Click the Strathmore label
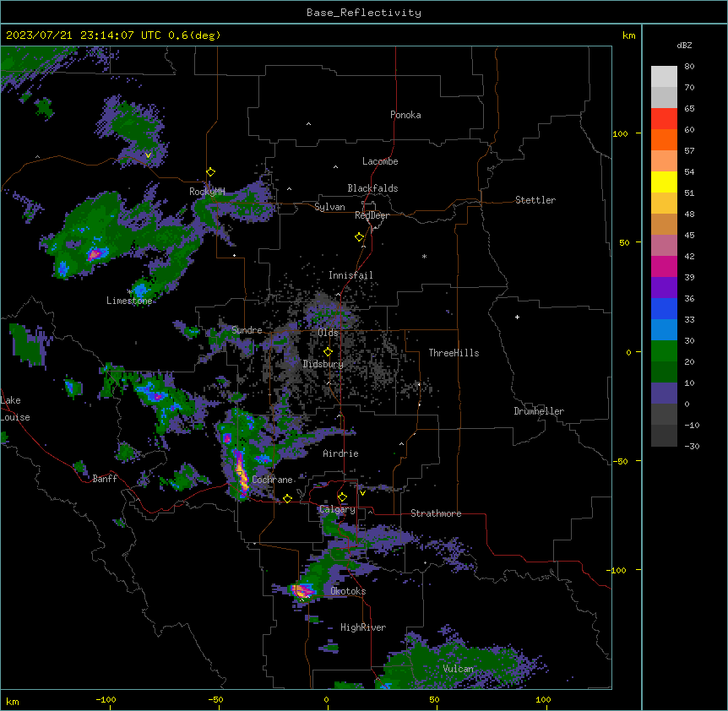This screenshot has width=728, height=711. [436, 513]
